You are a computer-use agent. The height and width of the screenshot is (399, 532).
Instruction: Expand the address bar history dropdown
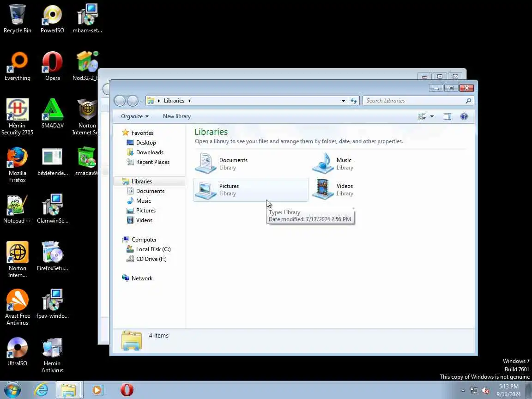pos(343,101)
